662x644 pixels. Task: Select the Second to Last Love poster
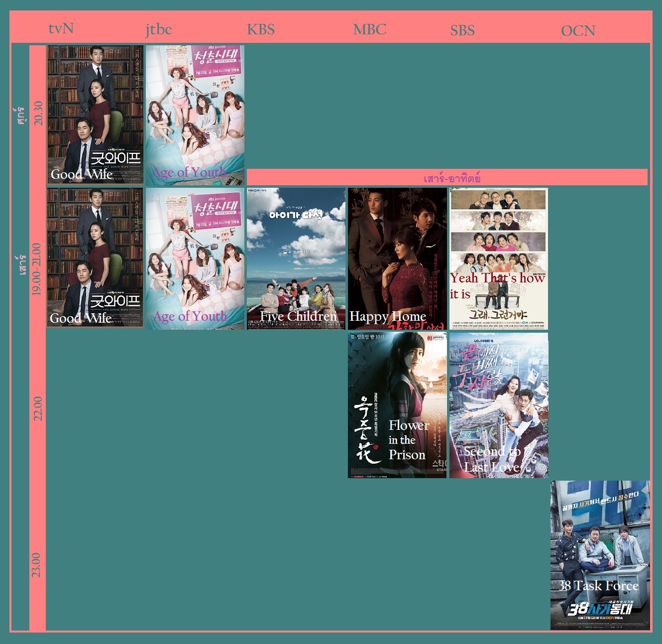pos(499,405)
